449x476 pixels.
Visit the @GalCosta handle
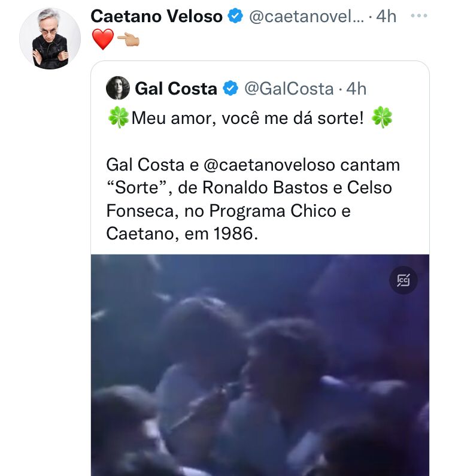[x=288, y=89]
